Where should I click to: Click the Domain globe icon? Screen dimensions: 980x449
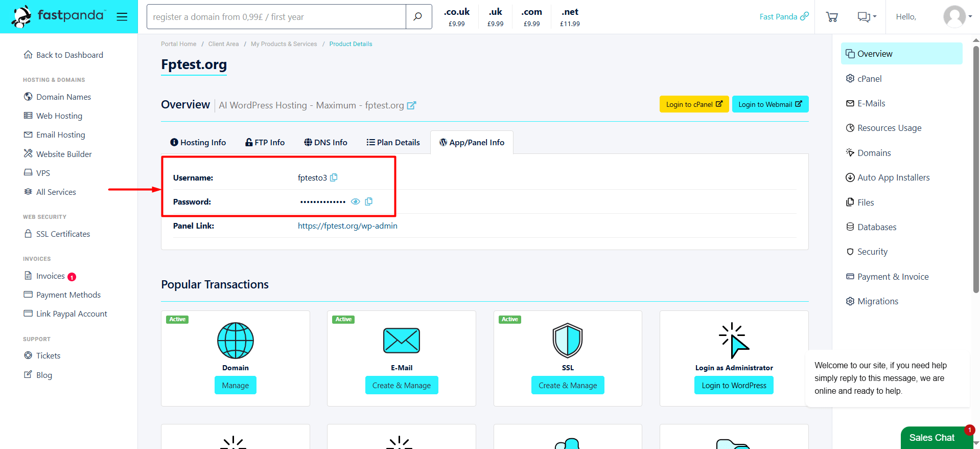pyautogui.click(x=236, y=341)
